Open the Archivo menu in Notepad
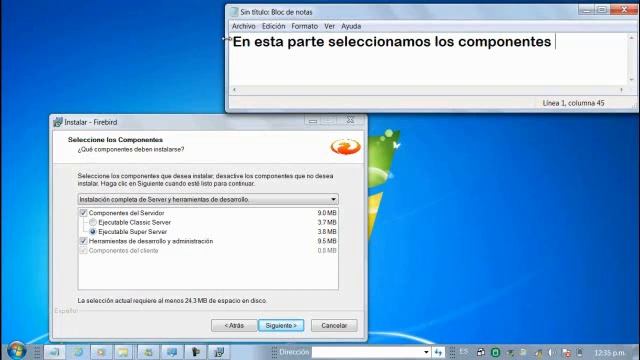640x360 pixels. pyautogui.click(x=244, y=26)
